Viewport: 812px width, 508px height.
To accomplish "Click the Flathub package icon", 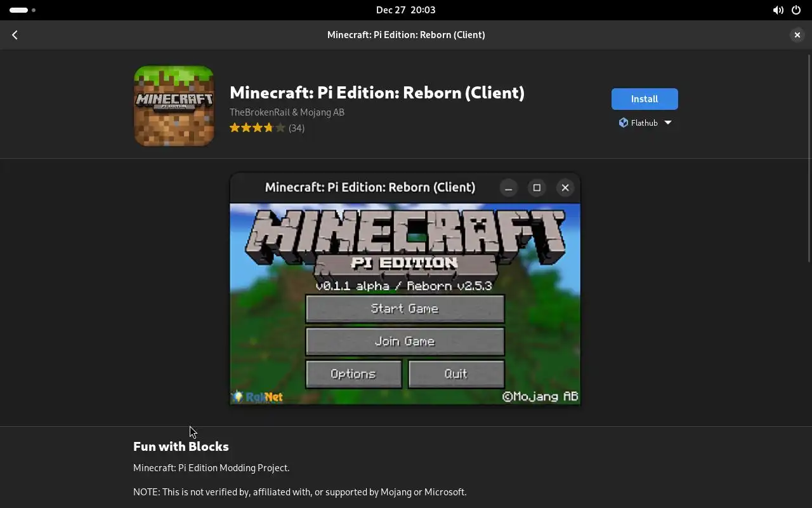I will (x=623, y=123).
